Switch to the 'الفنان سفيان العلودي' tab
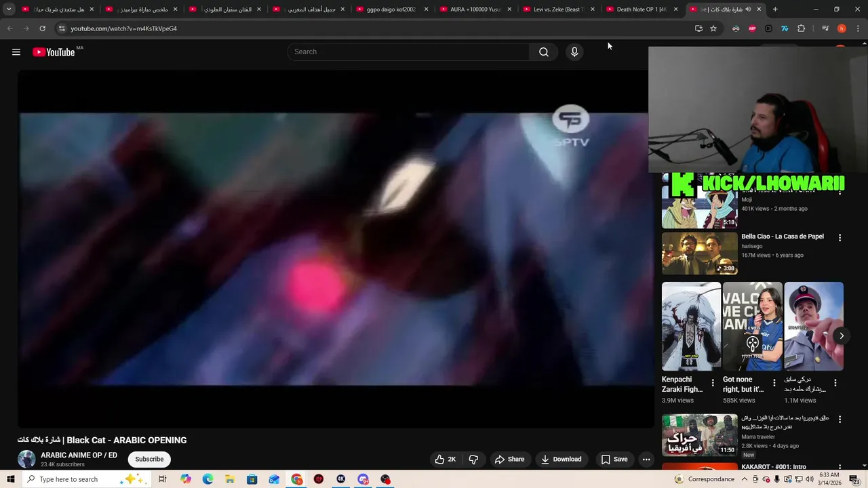 click(226, 9)
